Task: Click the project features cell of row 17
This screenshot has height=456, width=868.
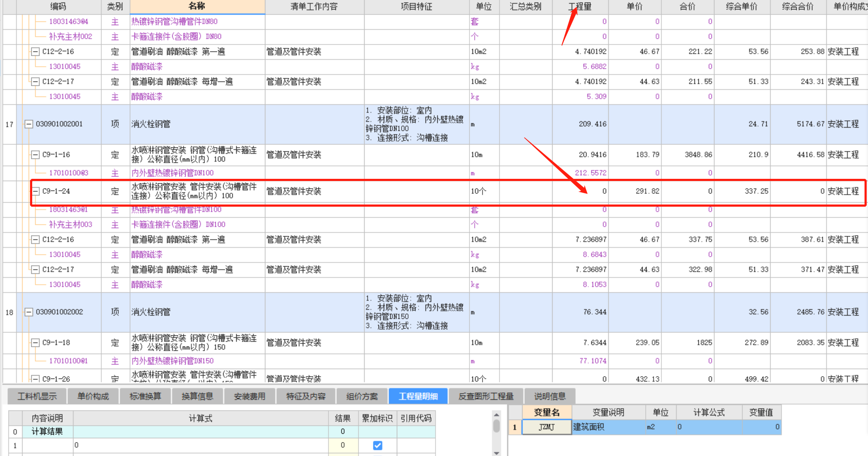Action: (x=416, y=124)
